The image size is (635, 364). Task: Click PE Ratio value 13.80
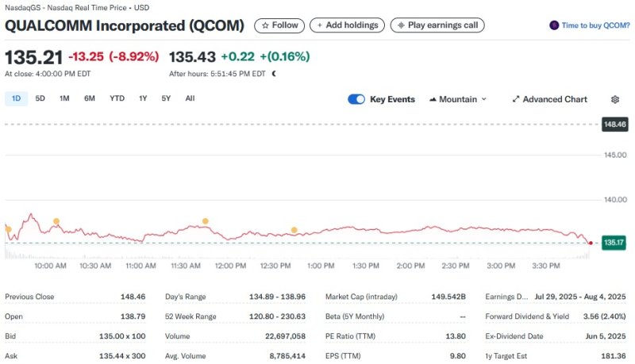(x=455, y=336)
